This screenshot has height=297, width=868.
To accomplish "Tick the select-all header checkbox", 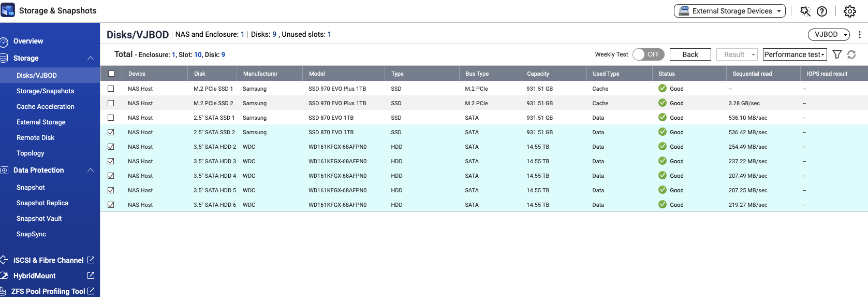I will (x=111, y=74).
